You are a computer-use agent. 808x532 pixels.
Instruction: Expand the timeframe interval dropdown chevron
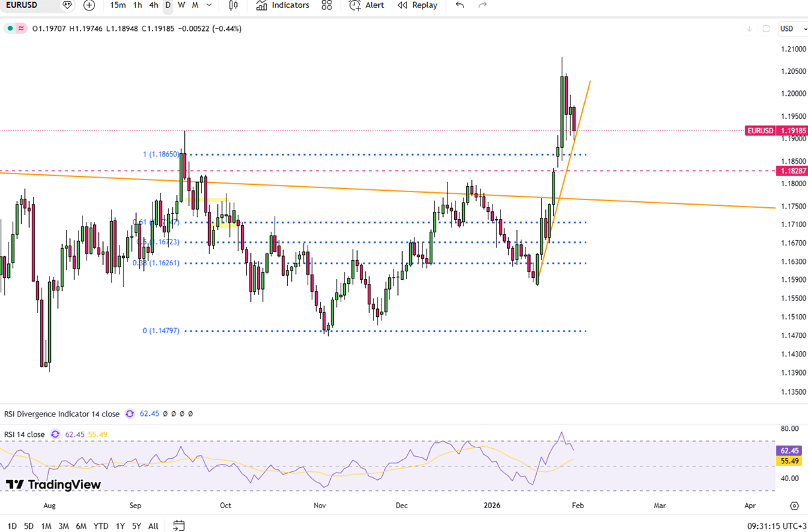coord(209,5)
